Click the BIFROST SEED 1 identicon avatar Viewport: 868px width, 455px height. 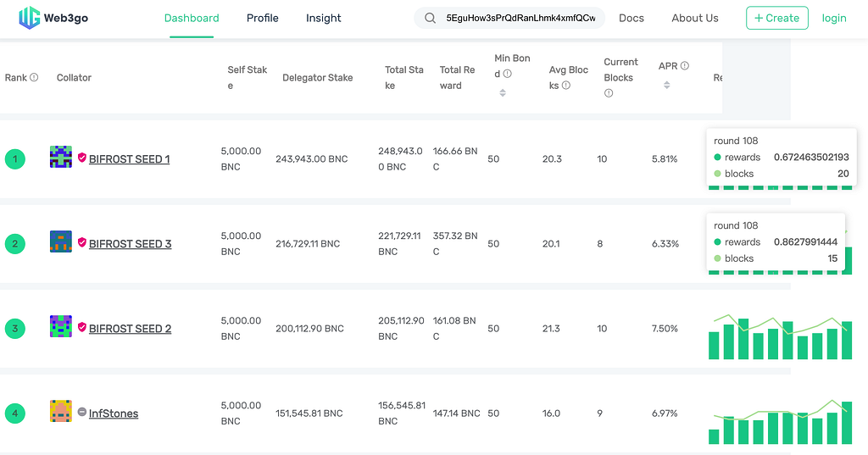pyautogui.click(x=61, y=157)
